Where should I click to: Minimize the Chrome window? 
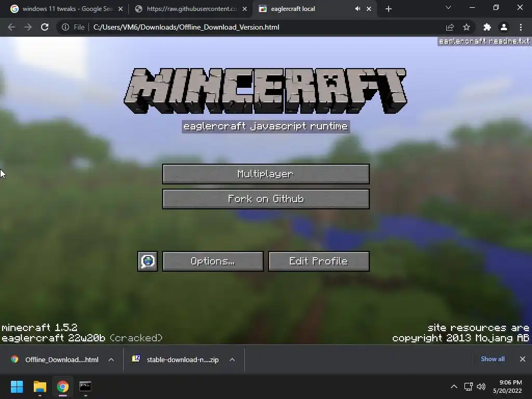(x=472, y=7)
